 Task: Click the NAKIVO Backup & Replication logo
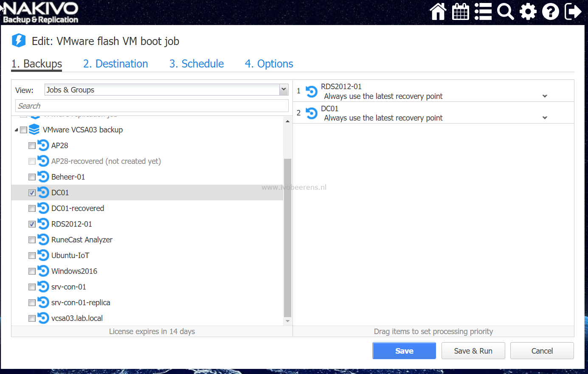click(41, 12)
